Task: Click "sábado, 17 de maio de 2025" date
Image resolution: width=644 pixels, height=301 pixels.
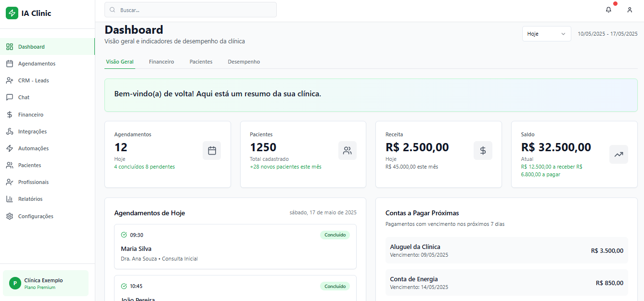Action: tap(323, 212)
